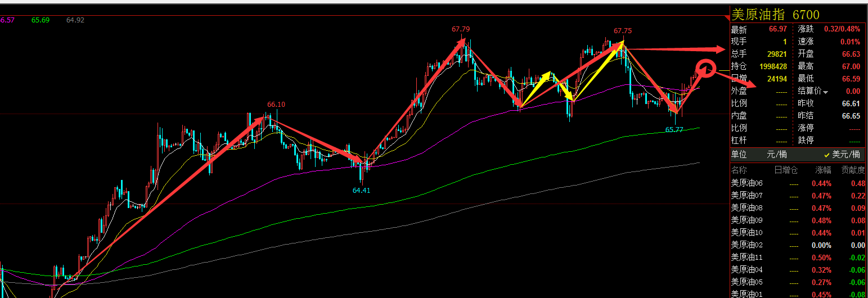Sort list by 涨幅 column header

[x=823, y=170]
